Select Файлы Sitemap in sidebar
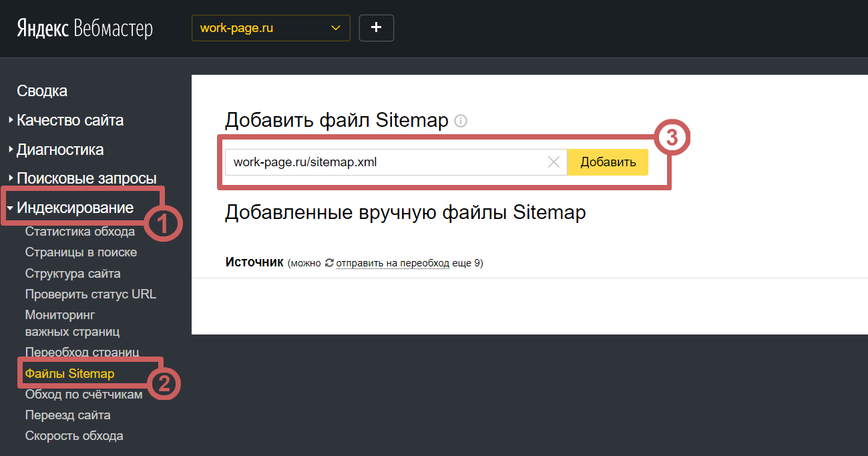 click(69, 373)
